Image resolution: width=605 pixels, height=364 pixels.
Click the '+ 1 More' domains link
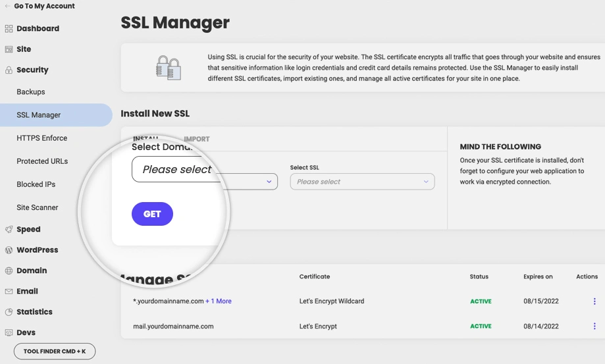pyautogui.click(x=219, y=301)
